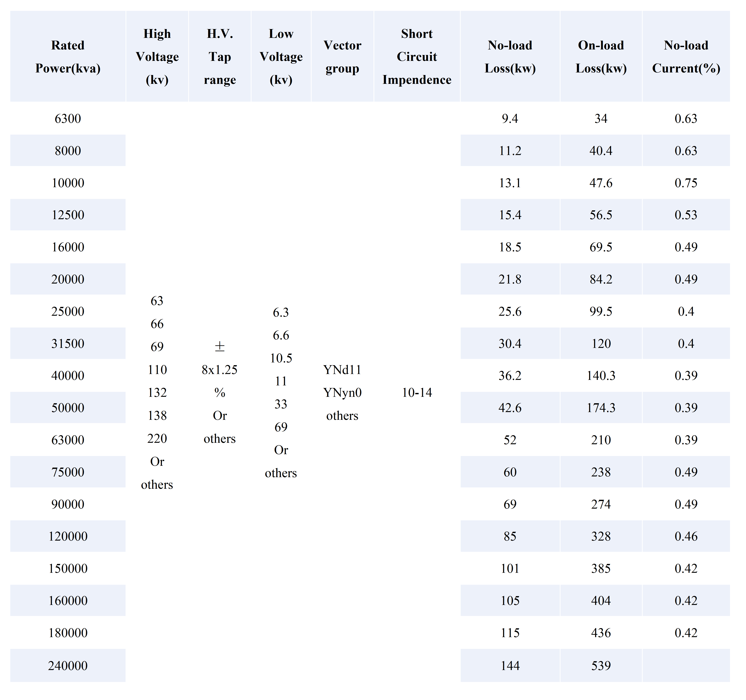Click the 99.5 on-load loss value

coord(601,311)
